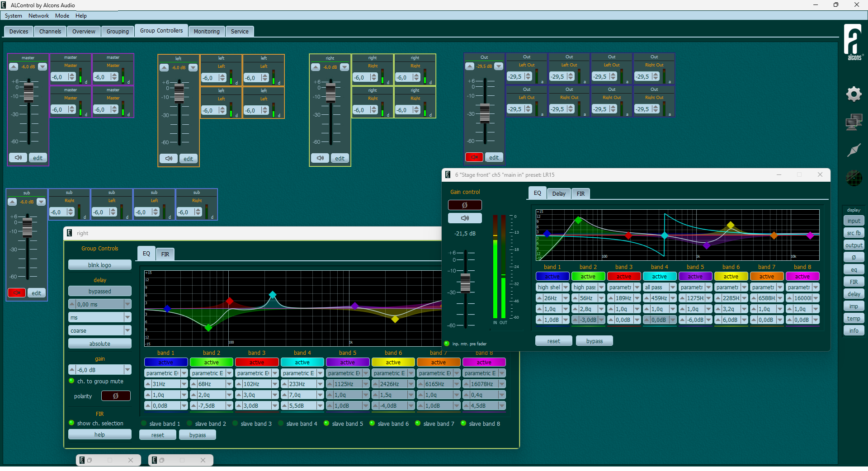868x471 pixels.
Task: Click red band 3 EQ node in Stage front graph
Action: [x=628, y=235]
